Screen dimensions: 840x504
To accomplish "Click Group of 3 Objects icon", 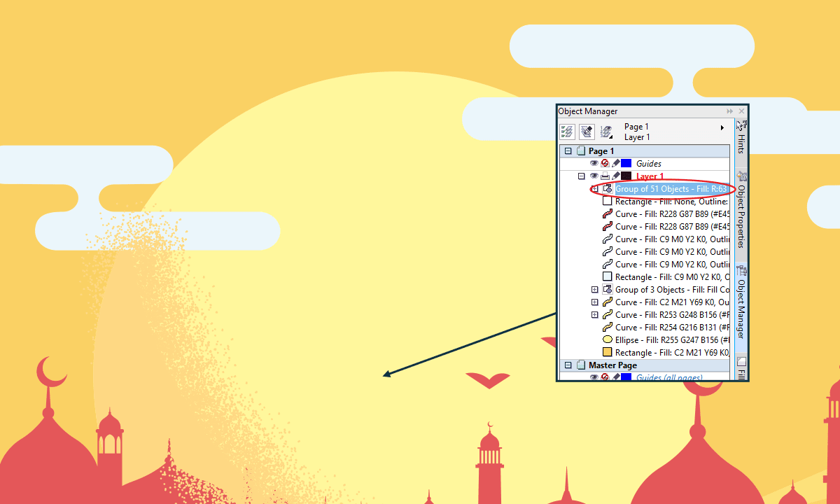I will click(x=608, y=290).
